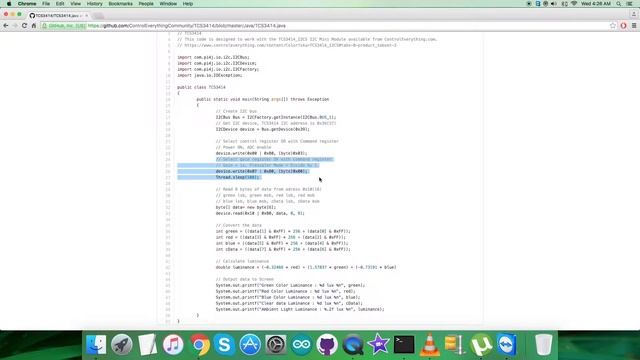The image size is (640, 360).
Task: Open the Window menu
Action: tap(168, 4)
